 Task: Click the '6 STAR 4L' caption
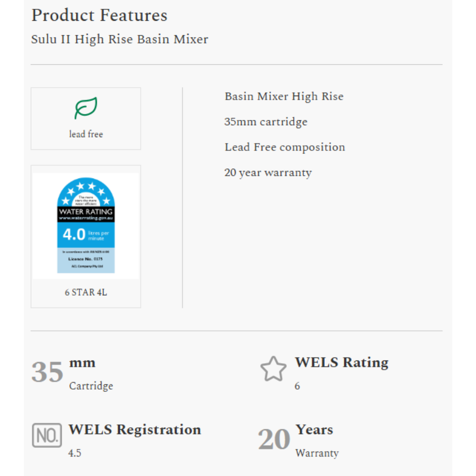86,292
